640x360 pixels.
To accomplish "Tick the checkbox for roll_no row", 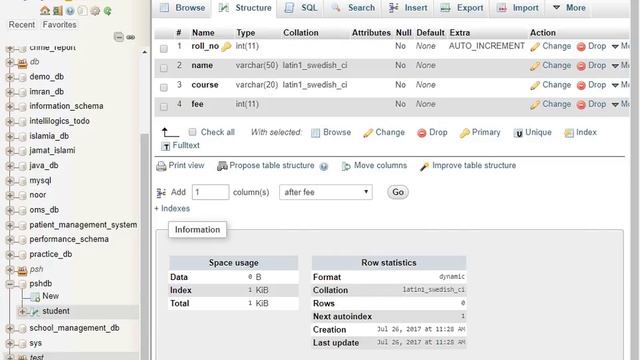I will (164, 49).
